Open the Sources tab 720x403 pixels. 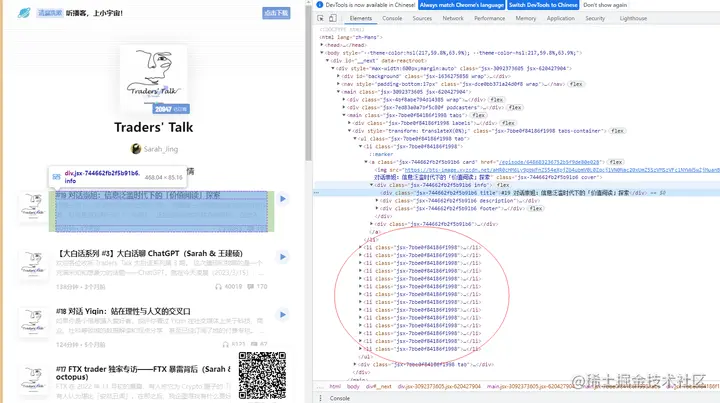point(422,18)
